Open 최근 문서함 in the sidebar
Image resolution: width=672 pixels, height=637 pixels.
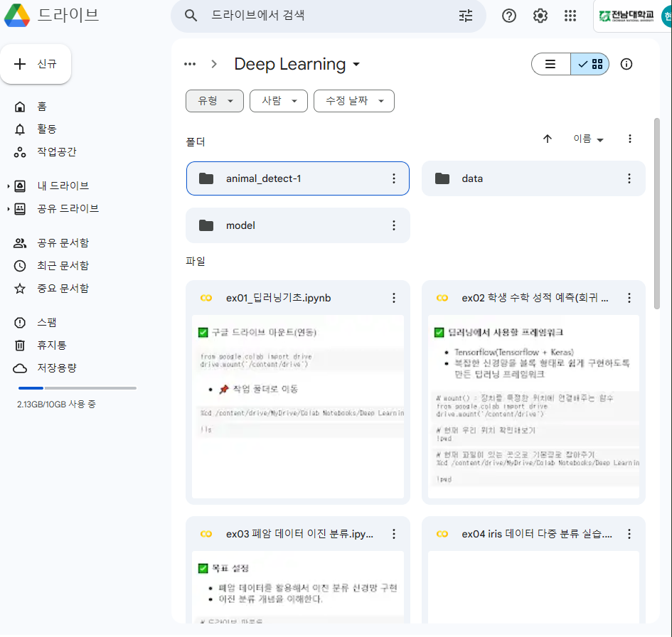click(63, 266)
